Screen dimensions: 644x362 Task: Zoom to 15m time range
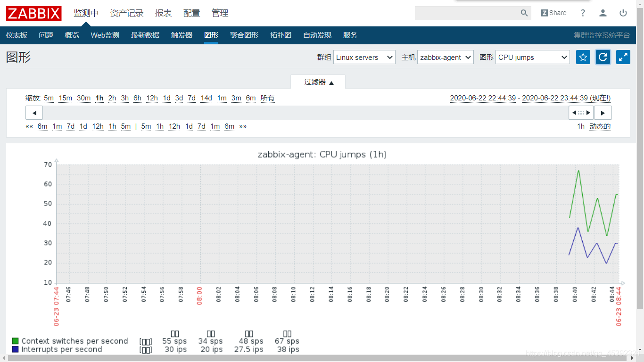coord(66,98)
